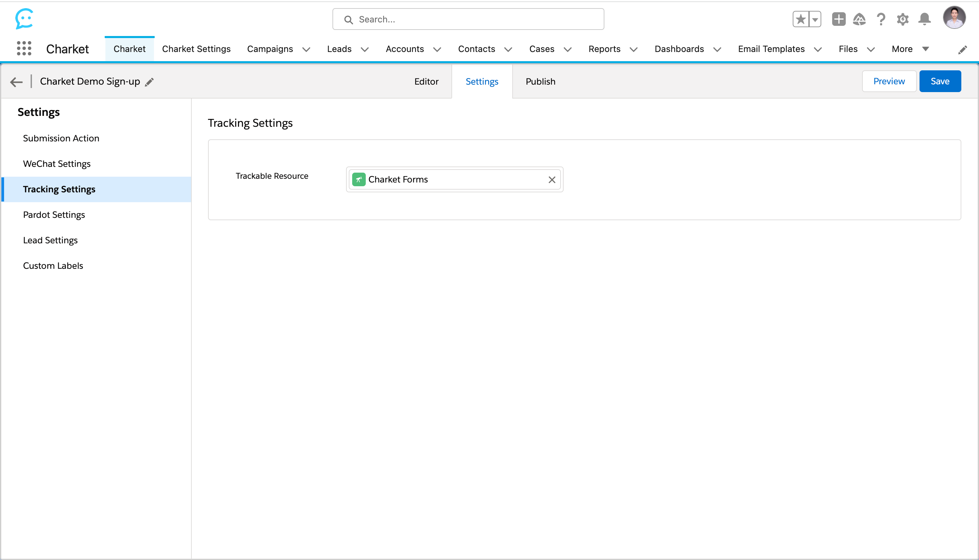Expand the Contacts nav dropdown
Viewport: 979px width, 560px height.
(x=508, y=50)
